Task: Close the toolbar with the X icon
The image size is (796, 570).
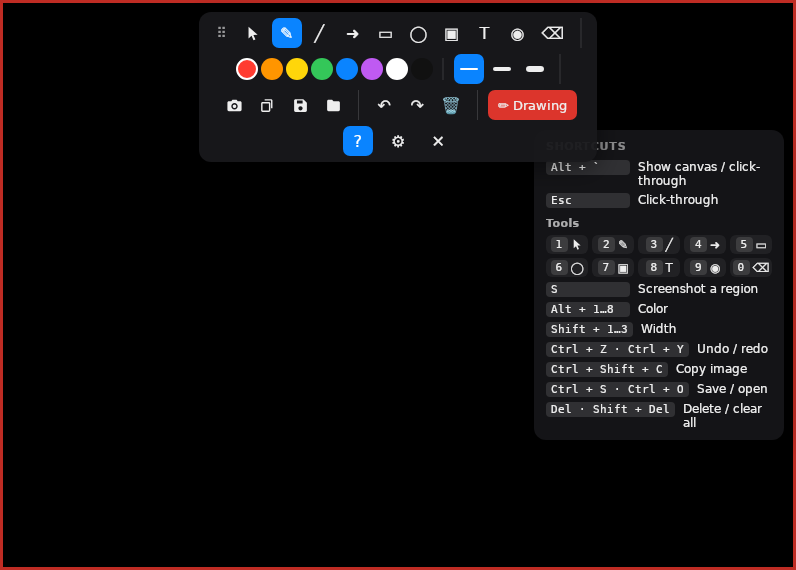Action: (438, 141)
